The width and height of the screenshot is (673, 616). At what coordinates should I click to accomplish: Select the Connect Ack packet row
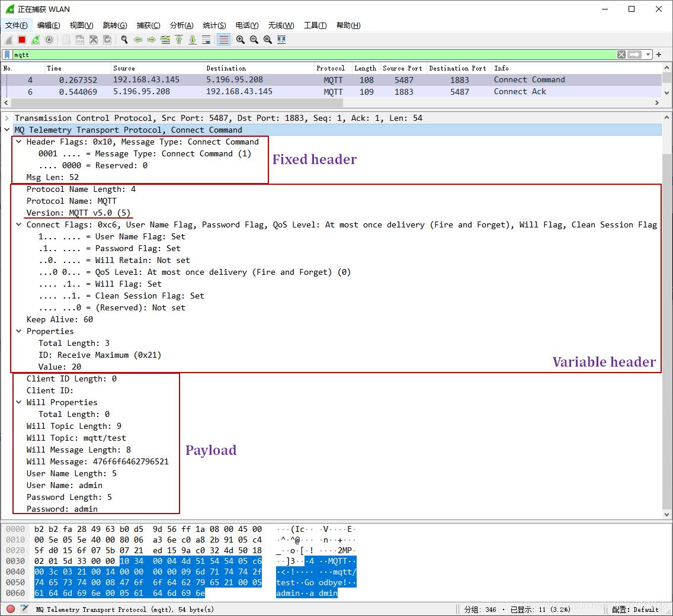[331, 92]
